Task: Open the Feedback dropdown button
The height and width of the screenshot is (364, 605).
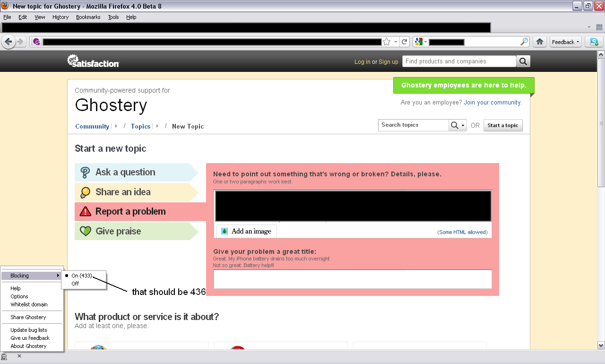Action: [565, 42]
